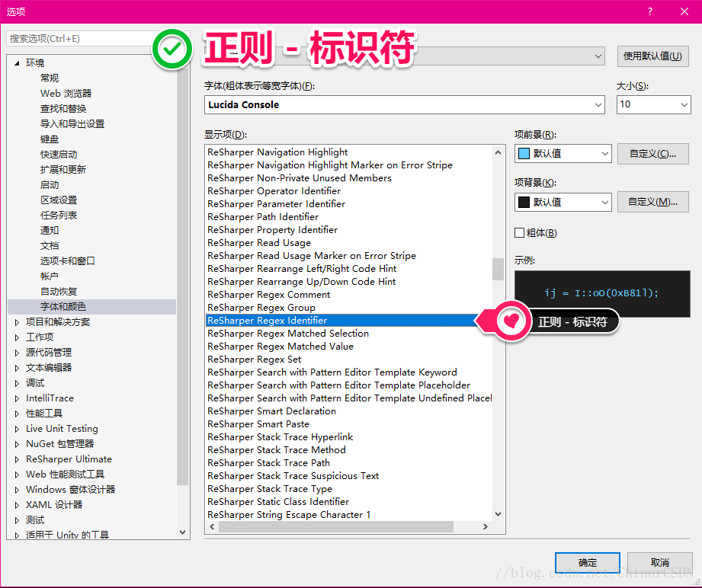Select 任务列表 in the tree
The image size is (702, 588).
pyautogui.click(x=59, y=215)
